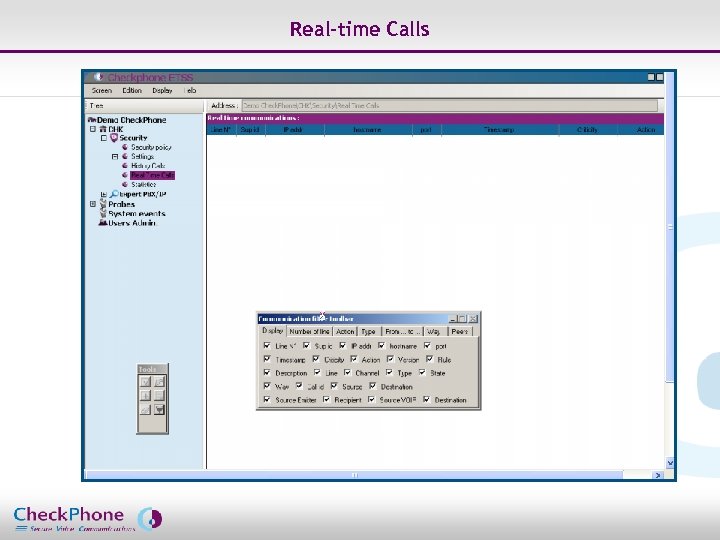Image resolution: width=720 pixels, height=540 pixels.
Task: Sort by the Line N° column header
Action: click(221, 130)
